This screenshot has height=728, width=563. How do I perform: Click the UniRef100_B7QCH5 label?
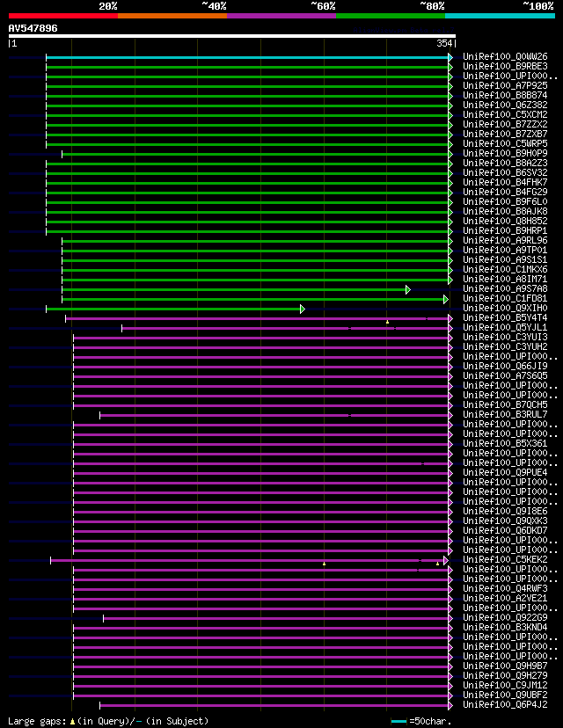[x=506, y=404]
